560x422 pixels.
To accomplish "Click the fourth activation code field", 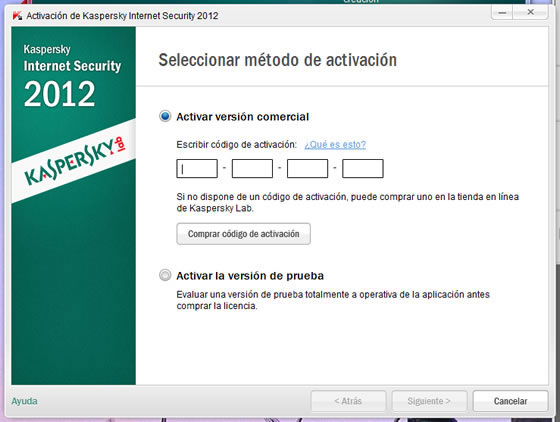I will pos(363,169).
